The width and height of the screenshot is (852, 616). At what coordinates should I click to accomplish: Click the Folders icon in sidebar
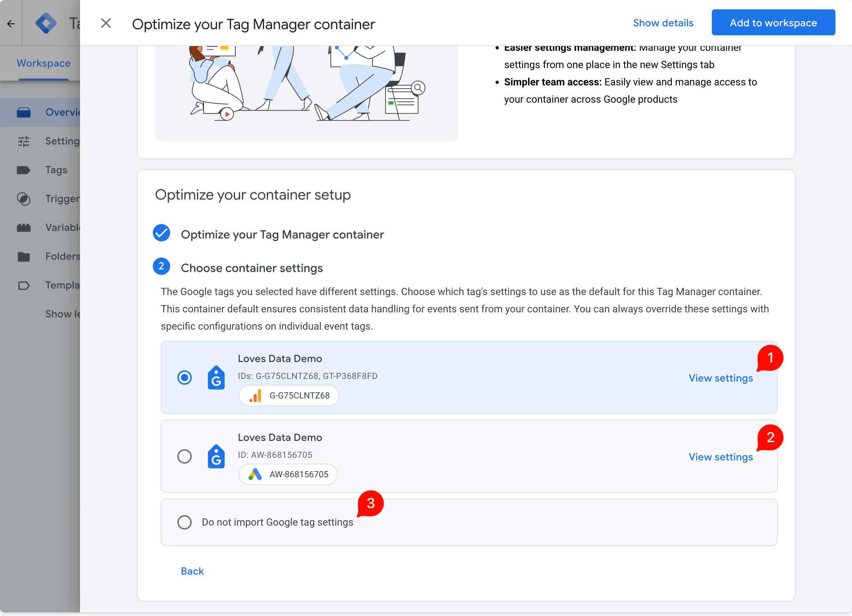point(24,256)
